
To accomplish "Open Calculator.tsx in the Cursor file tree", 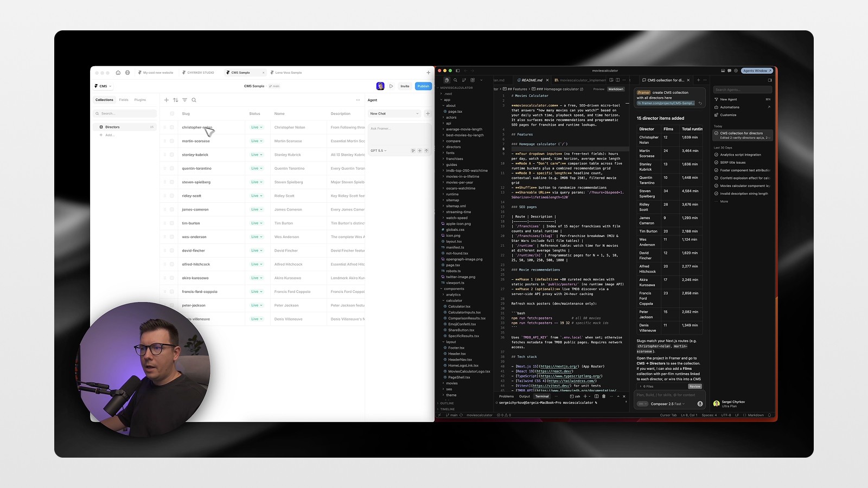I will [x=459, y=306].
